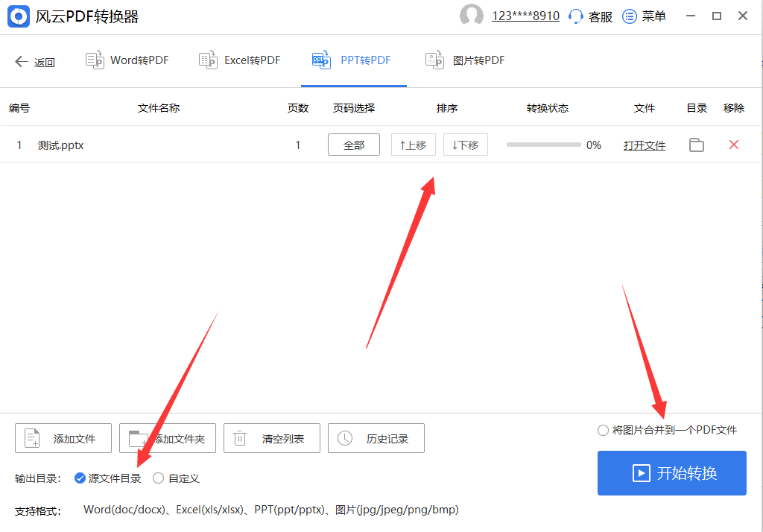The image size is (763, 532).
Task: Click the 目录 column header
Action: 697,108
